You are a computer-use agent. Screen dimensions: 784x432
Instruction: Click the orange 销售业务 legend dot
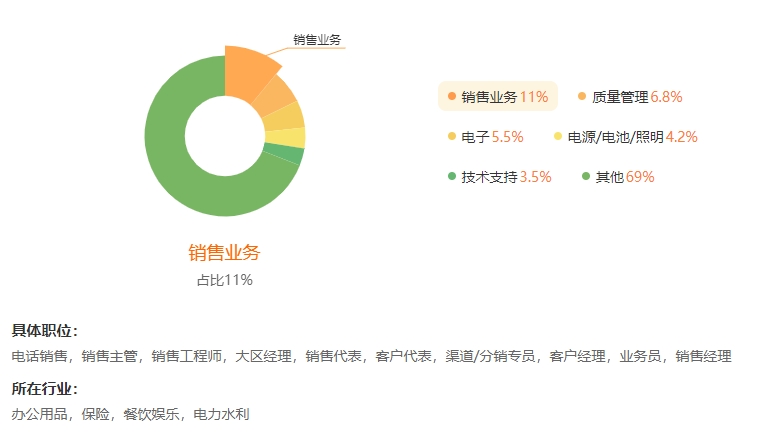point(452,96)
